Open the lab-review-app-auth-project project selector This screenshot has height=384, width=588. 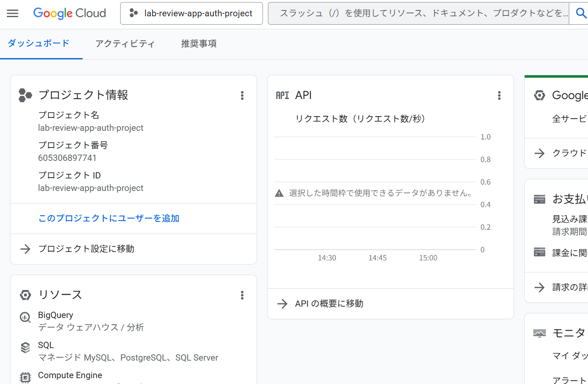point(192,13)
